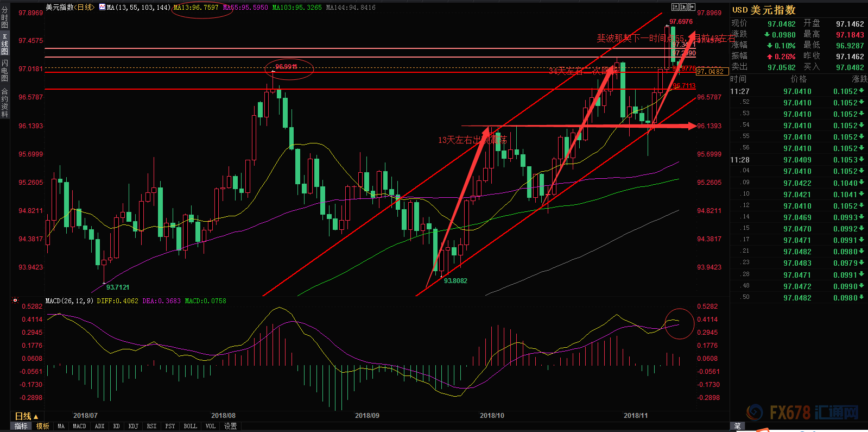Screen dimensions: 868x432
Task: Click the first chart layout icon at top right
Action: click(675, 7)
